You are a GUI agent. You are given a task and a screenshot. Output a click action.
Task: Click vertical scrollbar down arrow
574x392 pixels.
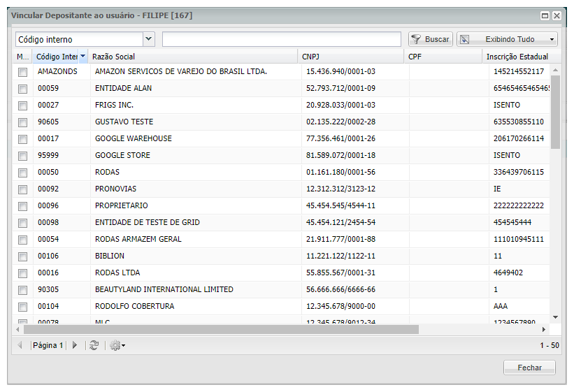point(555,317)
